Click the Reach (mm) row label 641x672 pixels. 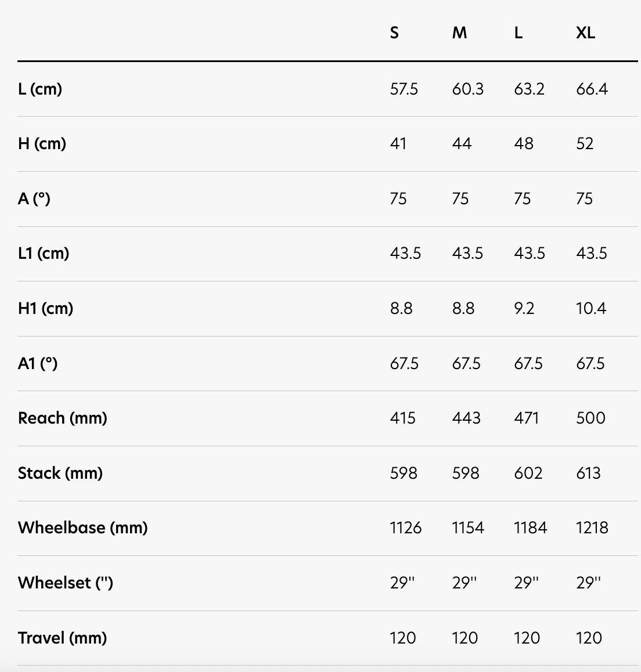(63, 418)
